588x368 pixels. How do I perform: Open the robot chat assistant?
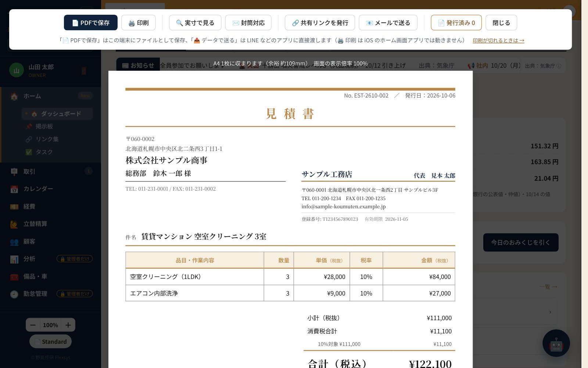tap(556, 343)
